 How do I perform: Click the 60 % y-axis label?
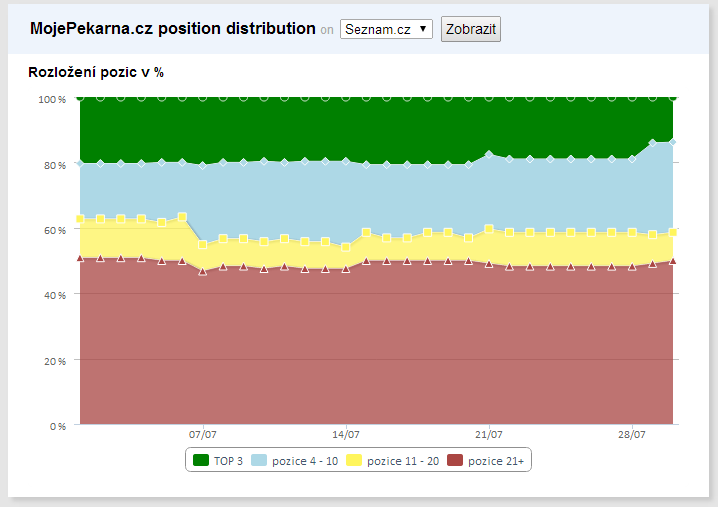tap(54, 230)
